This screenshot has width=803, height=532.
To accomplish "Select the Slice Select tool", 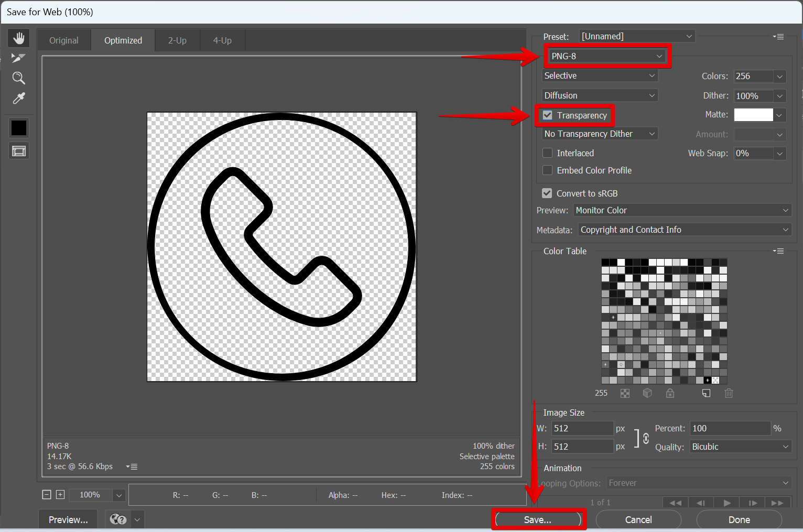I will (x=19, y=58).
